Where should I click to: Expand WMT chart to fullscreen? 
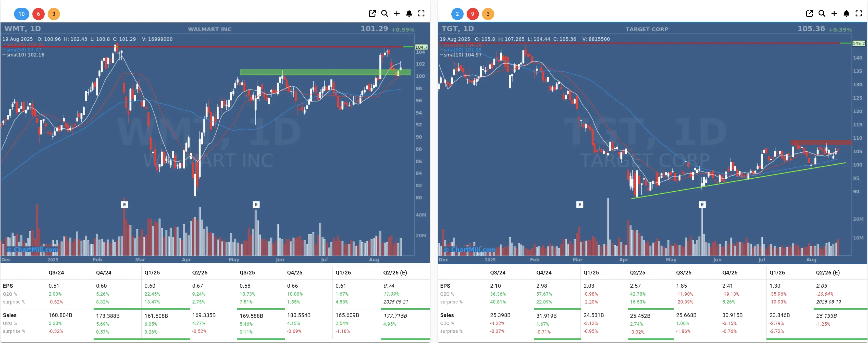[421, 14]
